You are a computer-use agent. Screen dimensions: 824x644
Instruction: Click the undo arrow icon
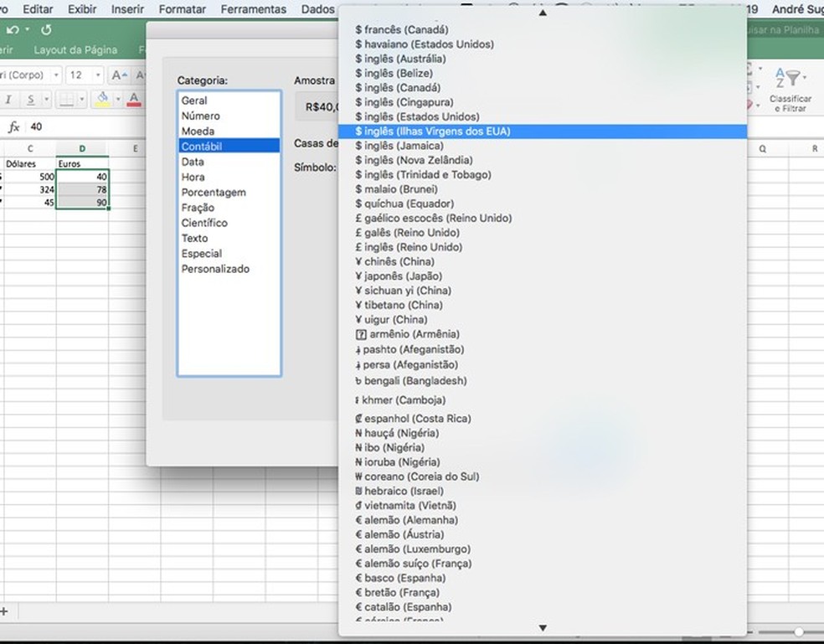pyautogui.click(x=12, y=29)
